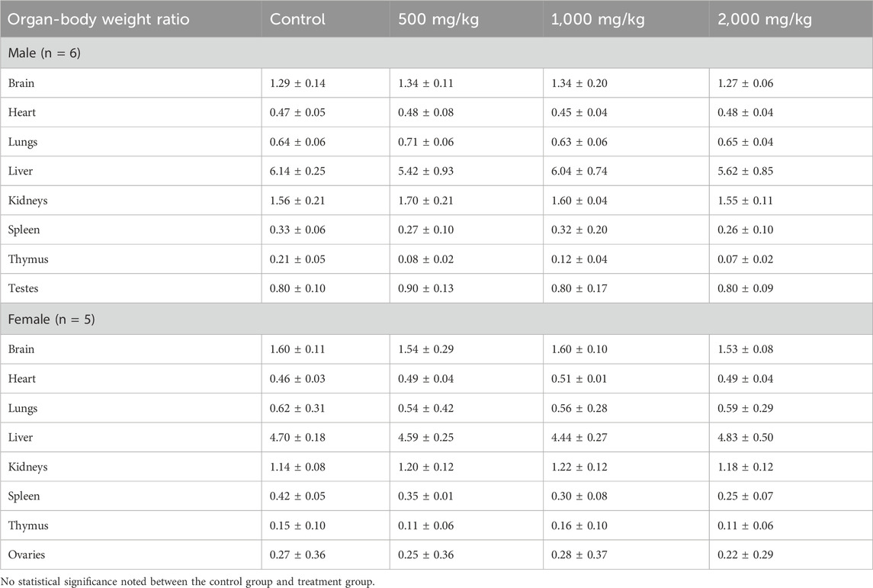
Task: Select the 1,000 mg/kg column header
Action: [x=592, y=19]
